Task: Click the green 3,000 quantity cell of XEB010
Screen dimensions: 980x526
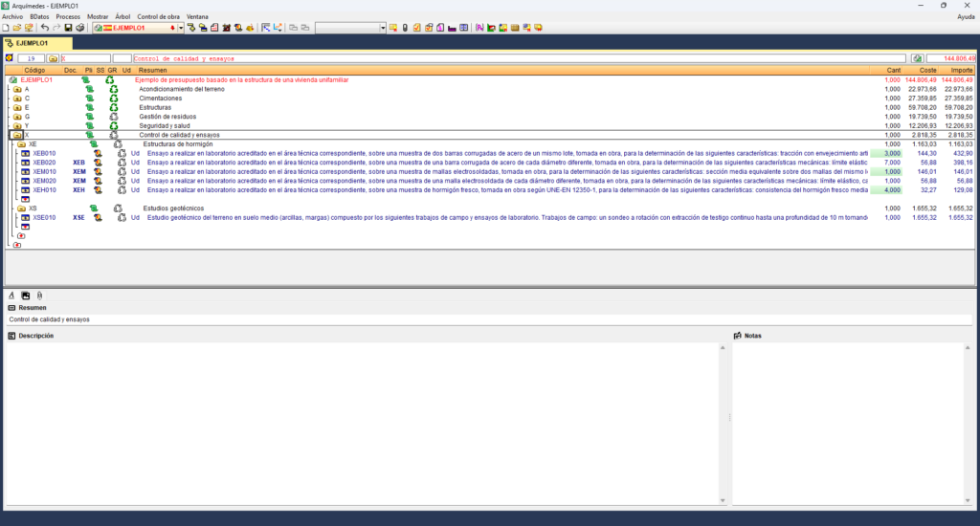Action: coord(885,153)
